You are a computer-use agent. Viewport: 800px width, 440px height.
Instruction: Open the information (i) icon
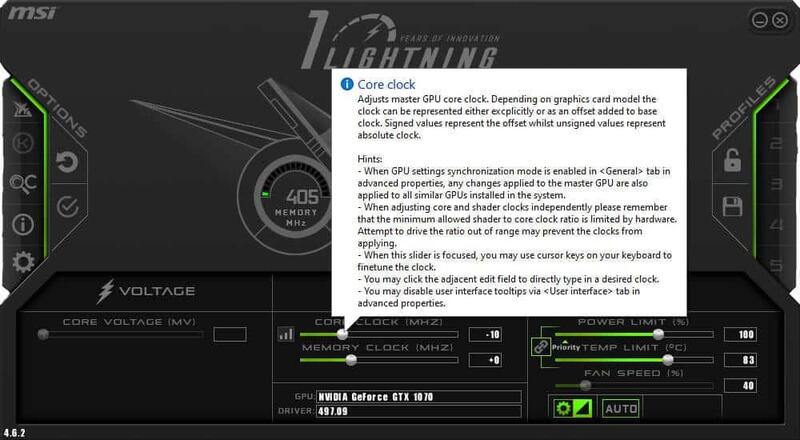[x=23, y=224]
